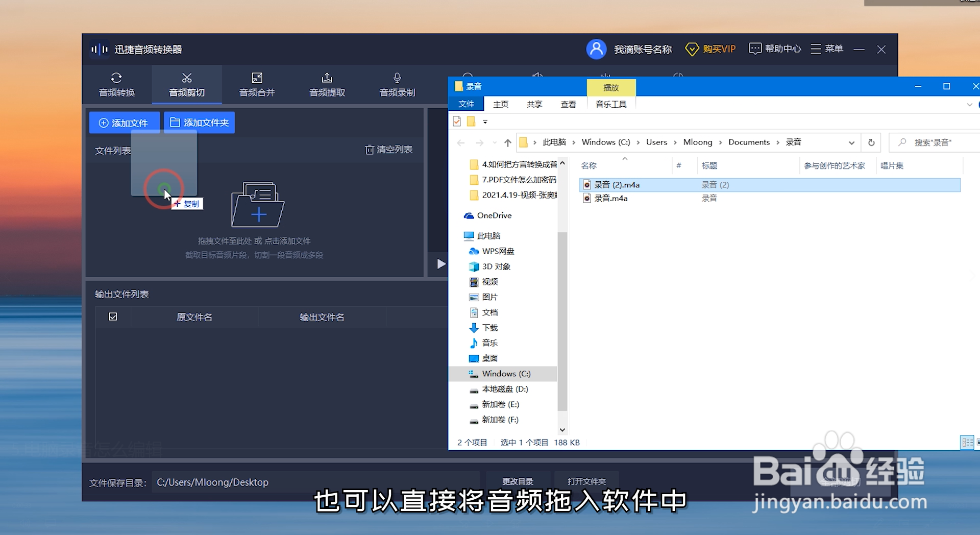The image size is (980, 535).
Task: Click the new folder quick access icon
Action: click(471, 121)
